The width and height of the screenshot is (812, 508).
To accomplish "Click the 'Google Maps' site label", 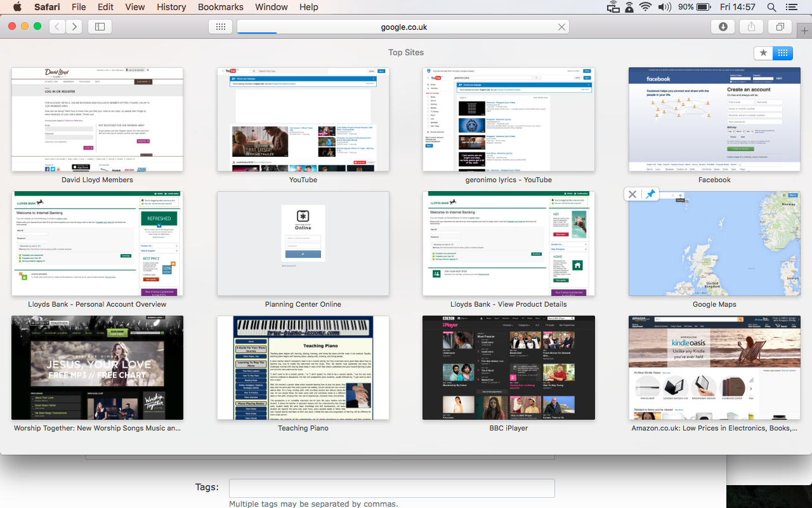I will point(714,304).
